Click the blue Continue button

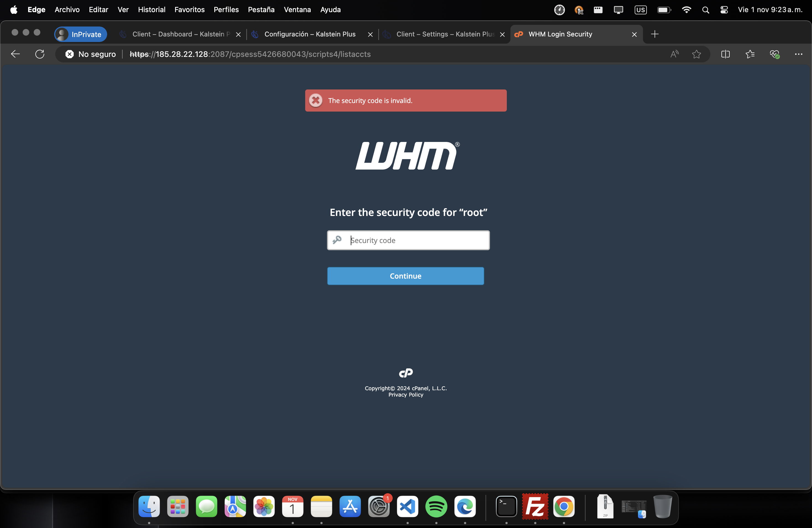(405, 276)
